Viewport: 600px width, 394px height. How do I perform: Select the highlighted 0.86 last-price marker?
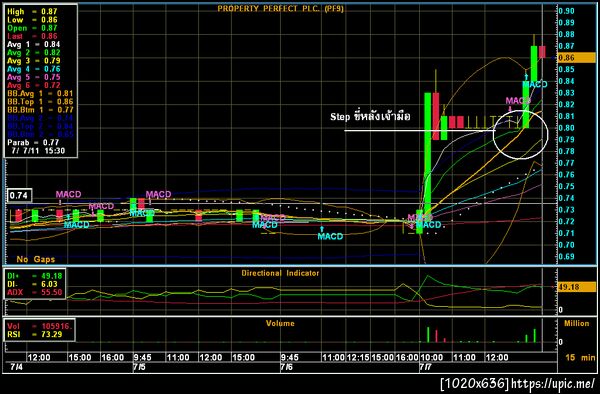click(x=576, y=58)
